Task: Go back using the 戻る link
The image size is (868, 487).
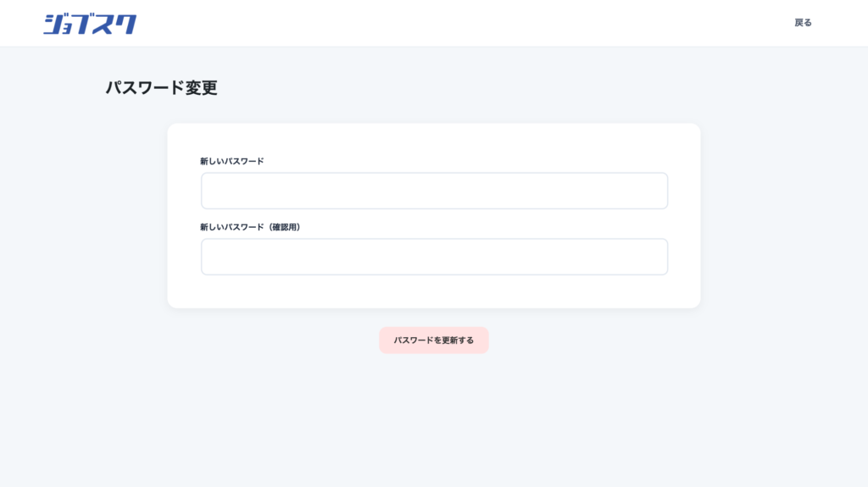Action: 803,23
